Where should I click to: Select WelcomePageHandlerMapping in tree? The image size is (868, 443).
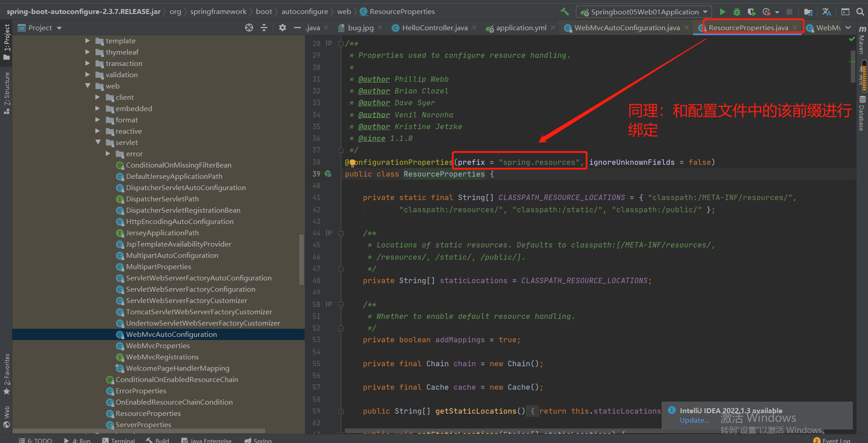coord(178,368)
